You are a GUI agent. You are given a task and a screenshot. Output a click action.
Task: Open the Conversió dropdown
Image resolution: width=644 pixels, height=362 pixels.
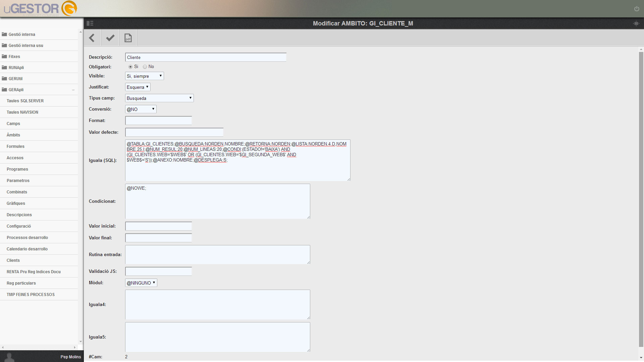pyautogui.click(x=141, y=109)
